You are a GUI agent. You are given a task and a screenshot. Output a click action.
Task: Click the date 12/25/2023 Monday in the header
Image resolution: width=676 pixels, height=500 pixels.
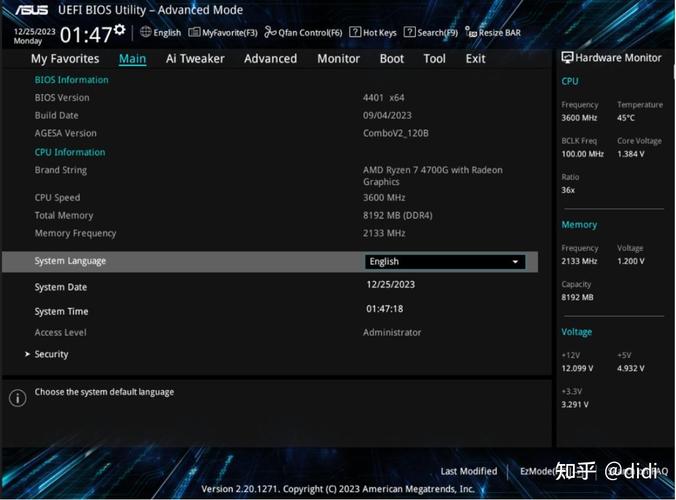tap(34, 36)
